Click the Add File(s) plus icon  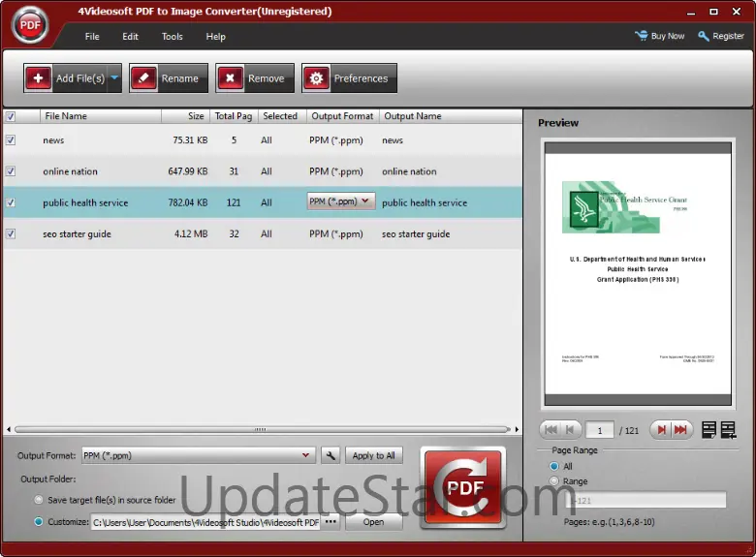[38, 78]
